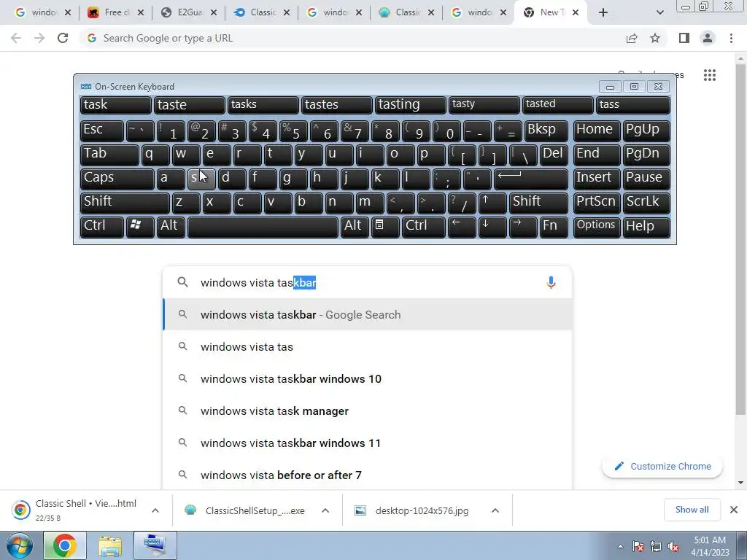This screenshot has height=560, width=747.
Task: Toggle the Fn key
Action: click(x=554, y=226)
